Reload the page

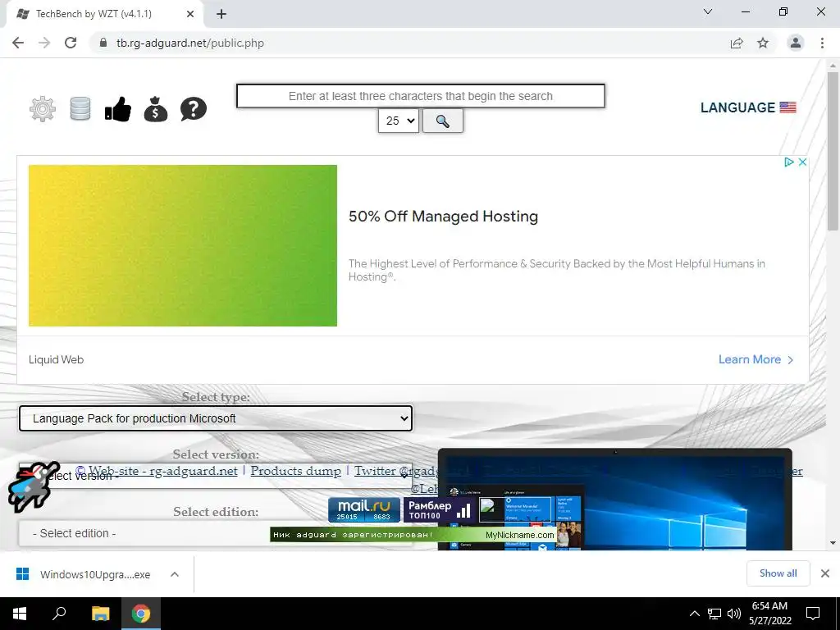point(71,43)
